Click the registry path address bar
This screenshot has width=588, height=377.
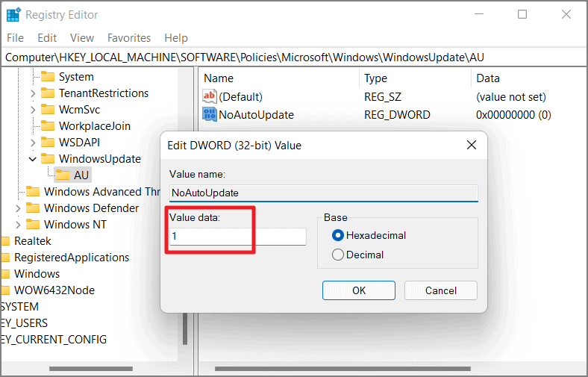point(294,57)
